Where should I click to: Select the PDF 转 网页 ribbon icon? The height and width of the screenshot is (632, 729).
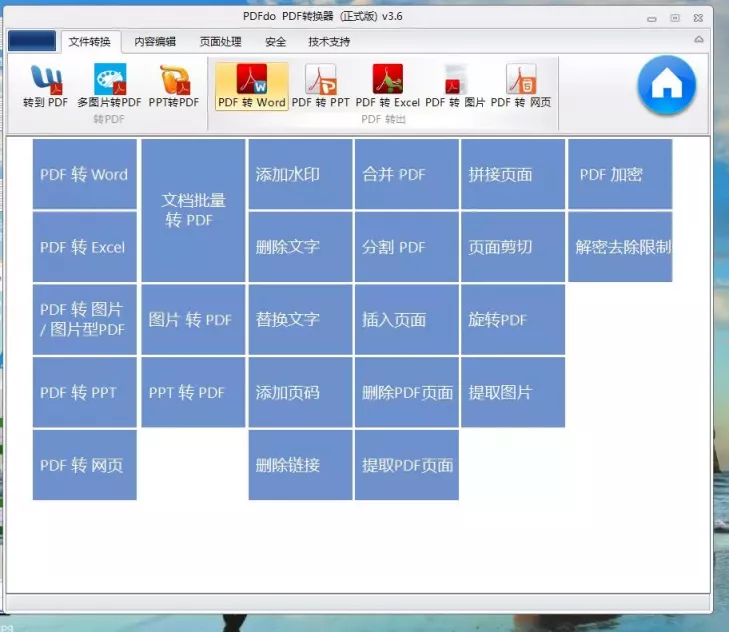(521, 86)
